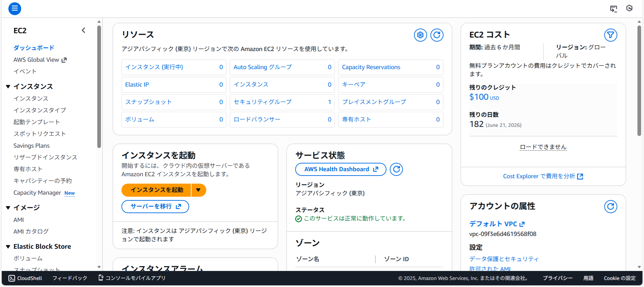Open the launch instance dropdown arrow
Image resolution: width=644 pixels, height=287 pixels.
coord(199,190)
